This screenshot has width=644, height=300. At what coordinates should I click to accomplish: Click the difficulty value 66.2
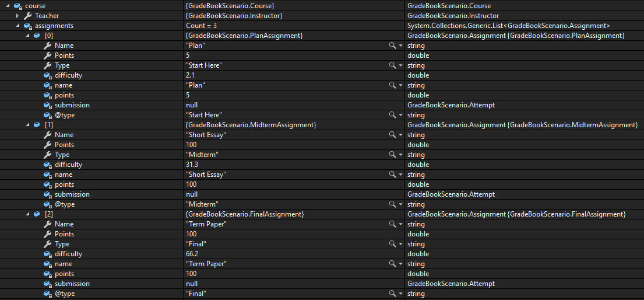pos(193,254)
